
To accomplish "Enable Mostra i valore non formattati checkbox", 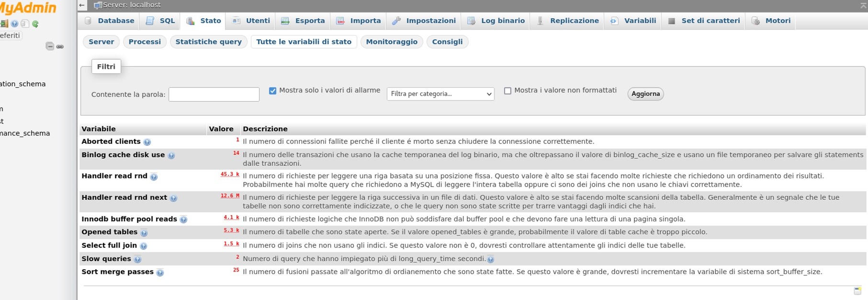I will [507, 91].
